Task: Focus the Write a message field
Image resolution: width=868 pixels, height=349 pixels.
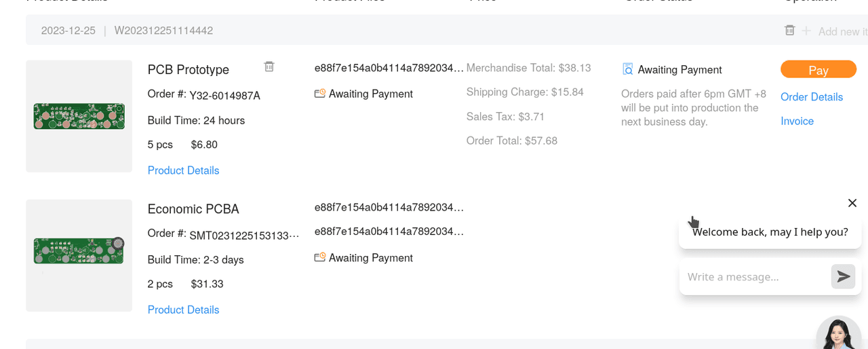Action: 753,277
